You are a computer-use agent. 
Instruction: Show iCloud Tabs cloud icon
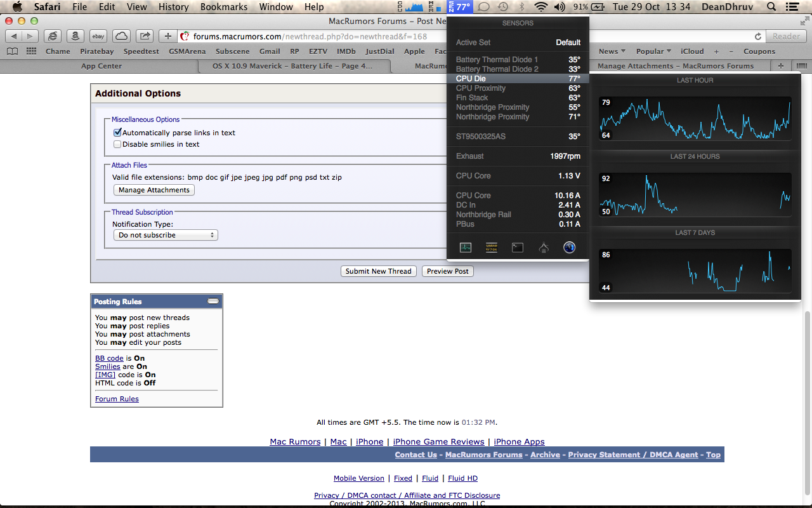click(121, 36)
